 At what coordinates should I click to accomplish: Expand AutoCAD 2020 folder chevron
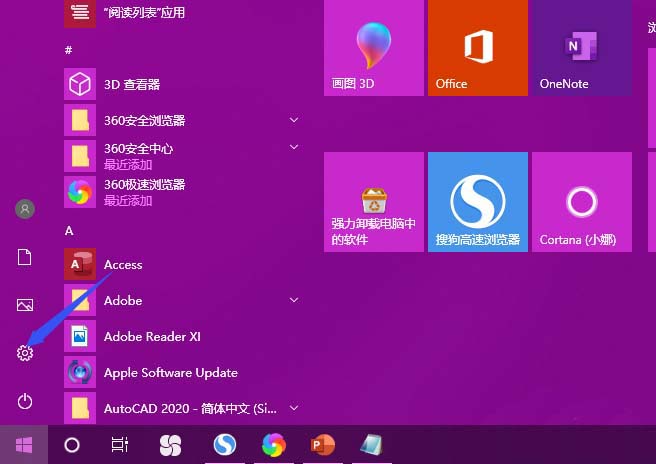(x=294, y=408)
